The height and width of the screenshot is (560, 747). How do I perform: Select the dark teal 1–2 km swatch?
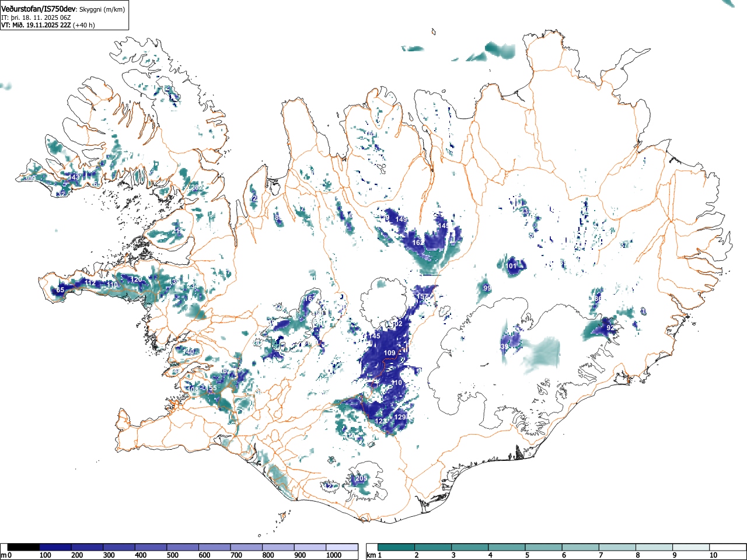[x=396, y=547]
